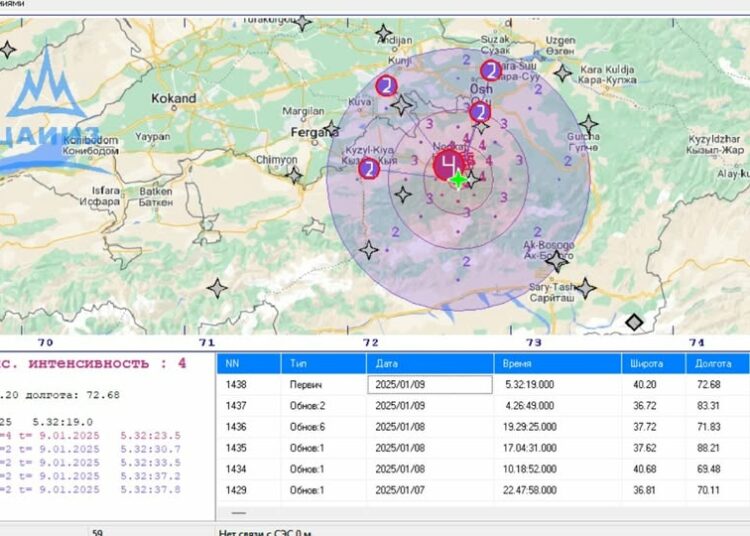Click intensity 2 marker near Kara-Suu
750x536 pixels.
(x=490, y=70)
